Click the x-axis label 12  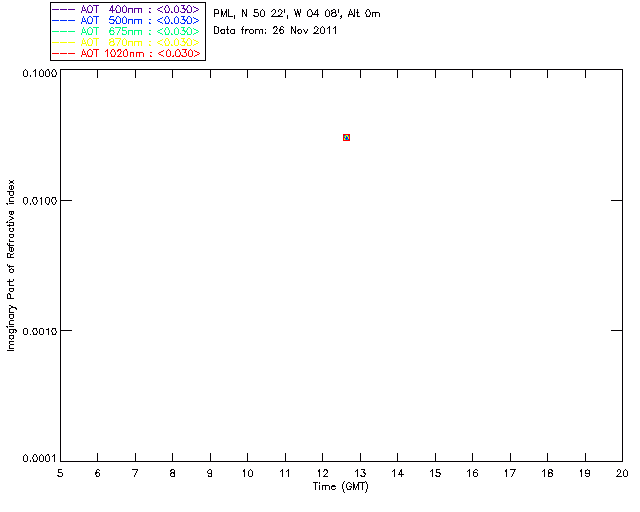(322, 473)
